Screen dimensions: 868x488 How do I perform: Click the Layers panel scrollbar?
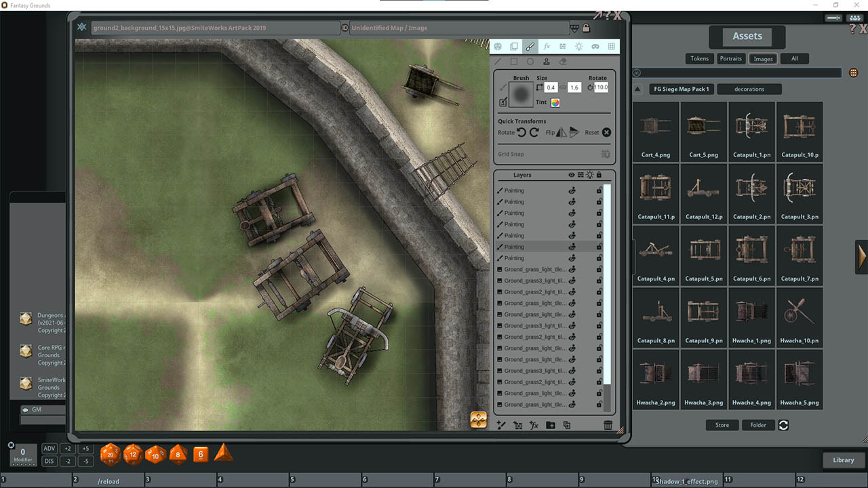point(608,285)
